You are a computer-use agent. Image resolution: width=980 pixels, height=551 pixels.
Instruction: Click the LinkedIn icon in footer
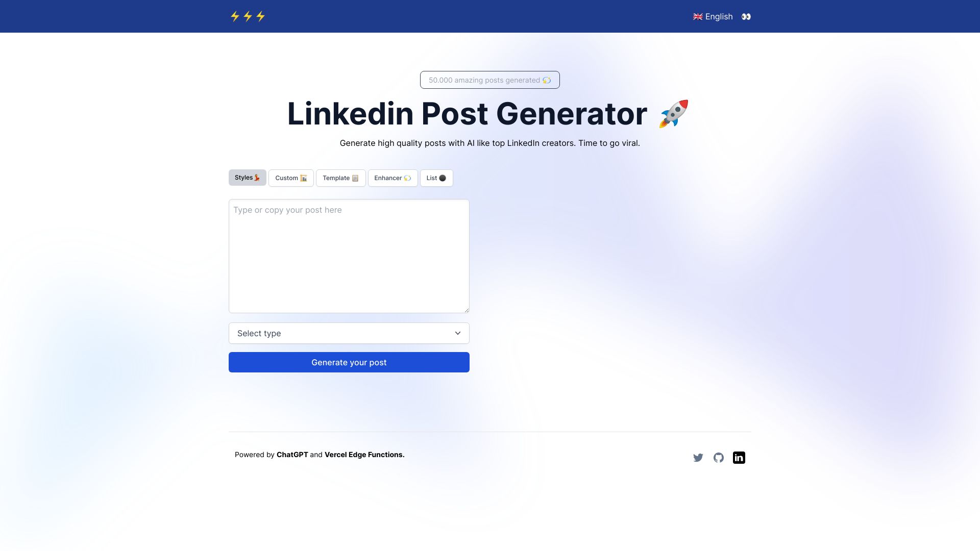[739, 458]
